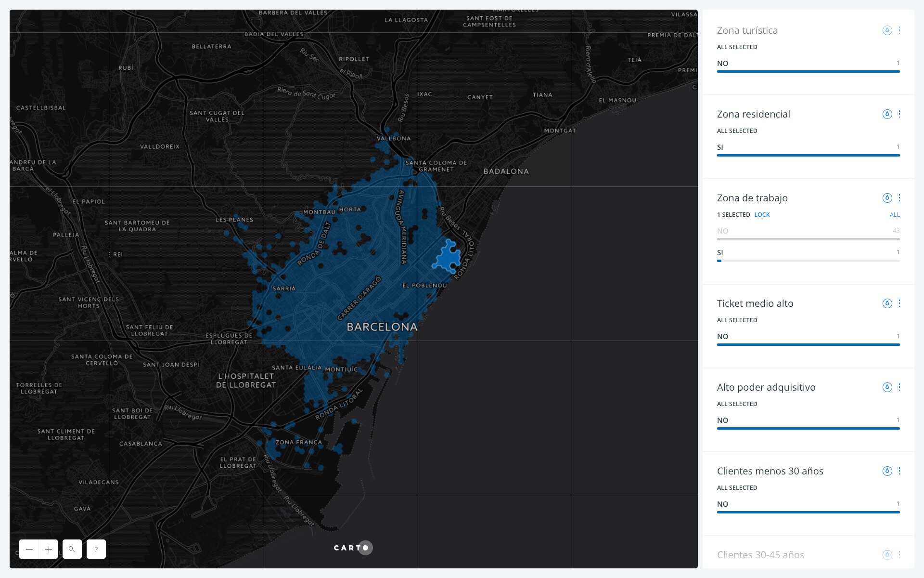Open three-dot menu of Zona residencial
The height and width of the screenshot is (578, 924).
click(899, 114)
